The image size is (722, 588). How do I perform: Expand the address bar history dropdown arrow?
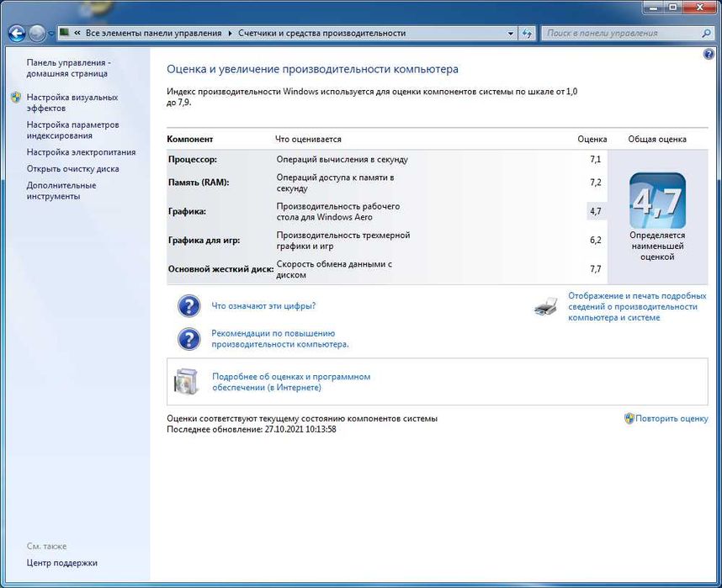pyautogui.click(x=510, y=33)
